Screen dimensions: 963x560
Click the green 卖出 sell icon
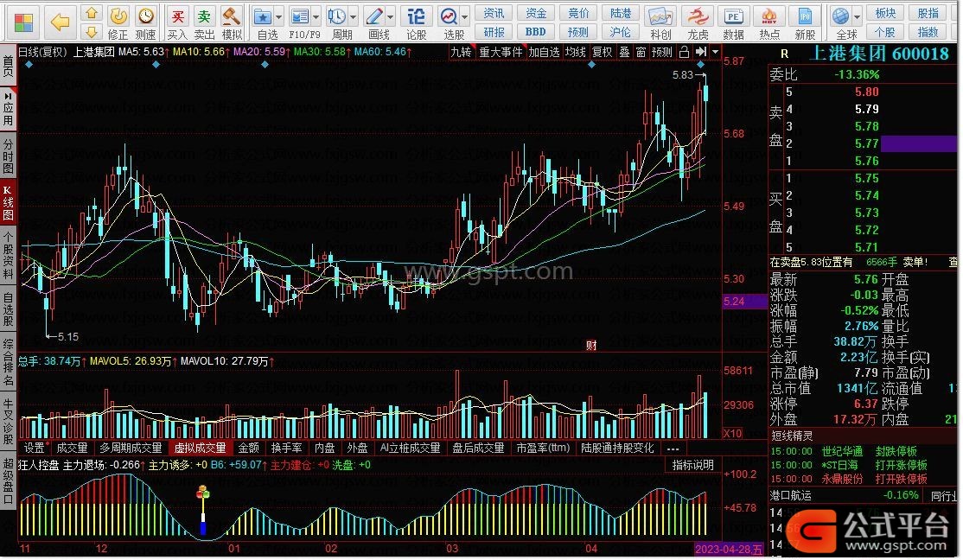[x=204, y=22]
